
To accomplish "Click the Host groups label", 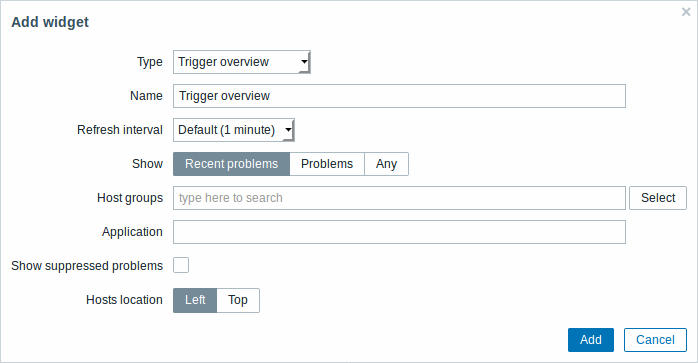I will (130, 198).
